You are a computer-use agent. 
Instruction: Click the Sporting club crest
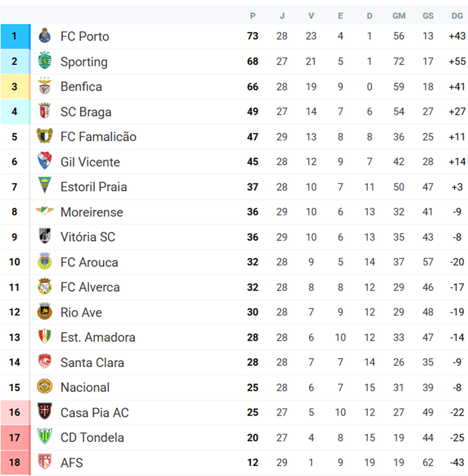pyautogui.click(x=44, y=61)
